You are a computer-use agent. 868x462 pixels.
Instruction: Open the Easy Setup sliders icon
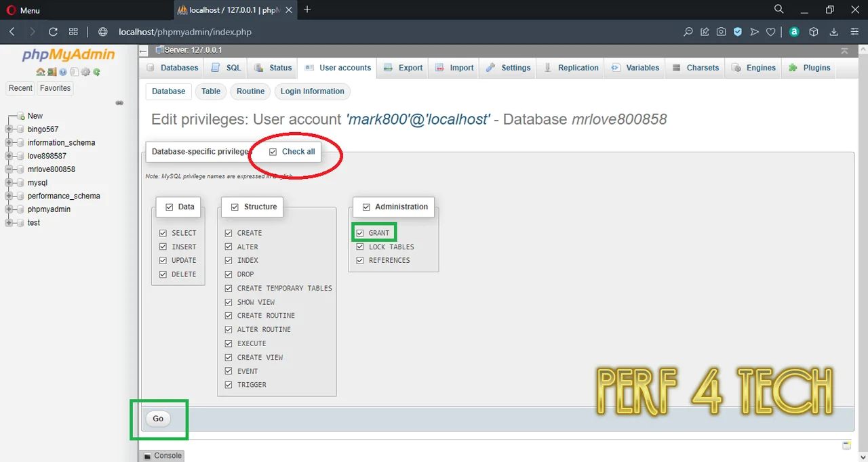tap(854, 32)
